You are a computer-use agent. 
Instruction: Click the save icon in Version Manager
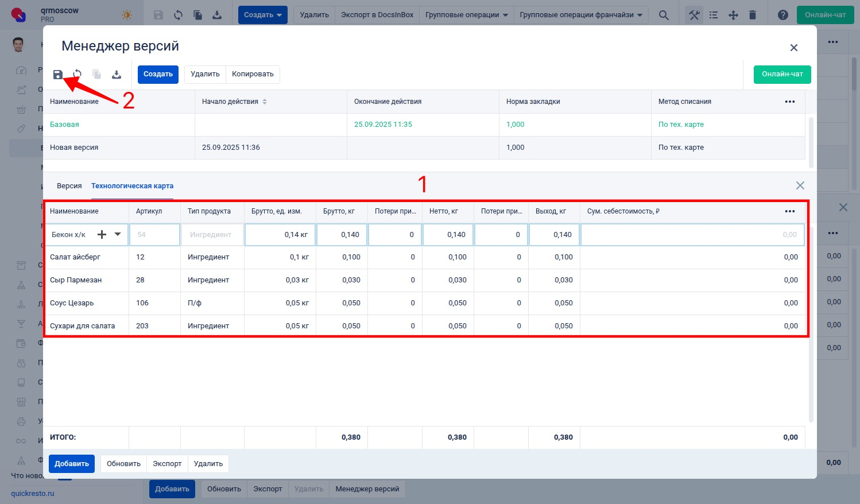(58, 75)
